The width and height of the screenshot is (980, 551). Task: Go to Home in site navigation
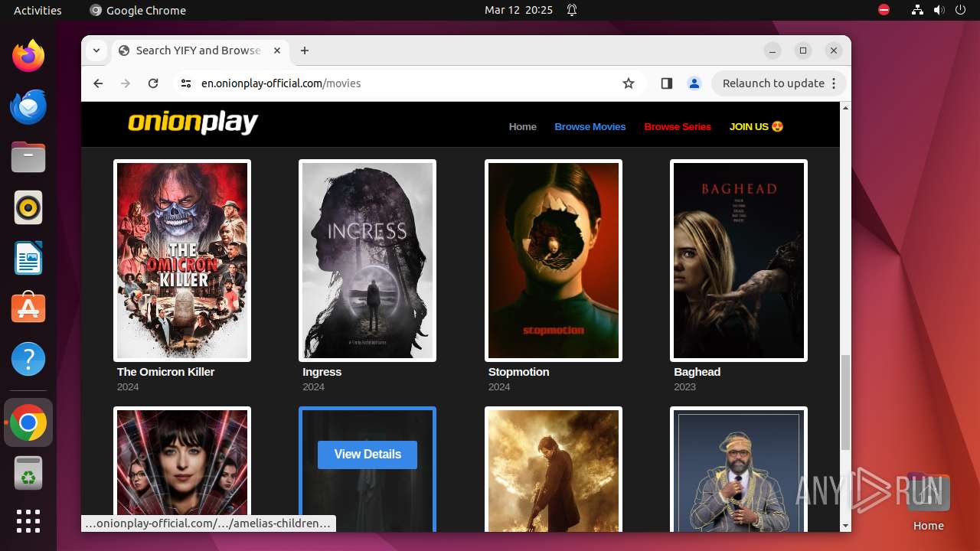pos(523,127)
